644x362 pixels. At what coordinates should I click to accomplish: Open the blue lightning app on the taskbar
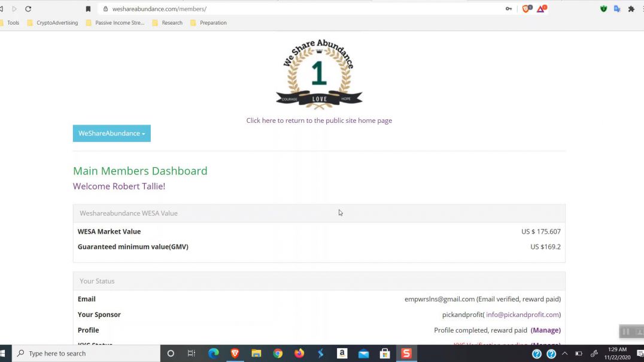321,354
